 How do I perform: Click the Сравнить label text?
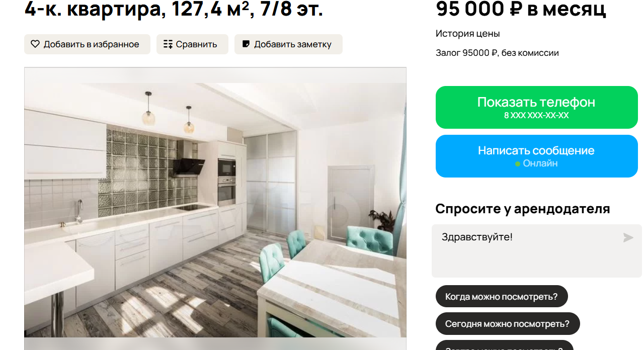point(196,44)
